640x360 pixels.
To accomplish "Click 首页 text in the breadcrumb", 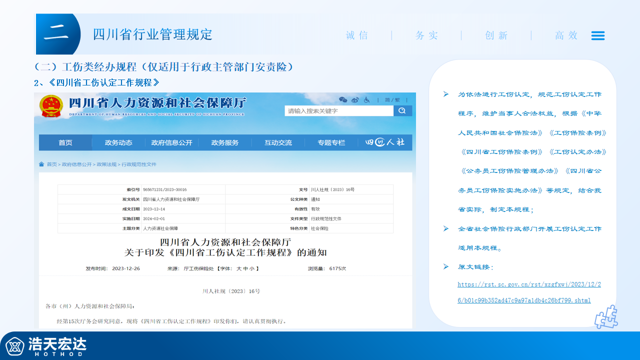I will (52, 164).
